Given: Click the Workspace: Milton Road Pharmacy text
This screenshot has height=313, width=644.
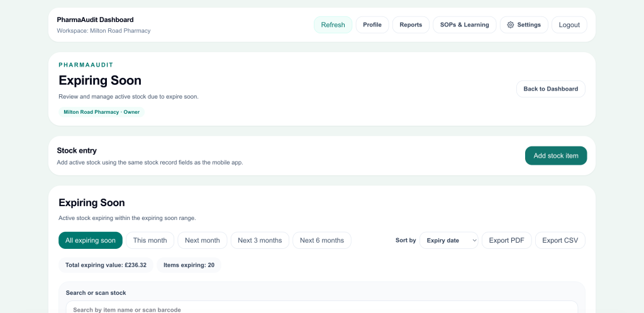Looking at the screenshot, I should coord(104,31).
